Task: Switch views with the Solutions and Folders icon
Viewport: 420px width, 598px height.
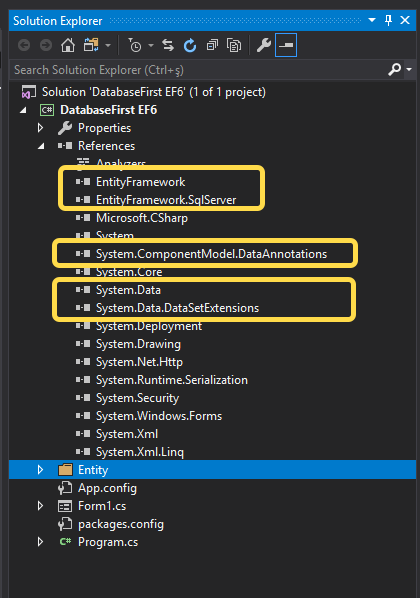Action: pyautogui.click(x=91, y=45)
